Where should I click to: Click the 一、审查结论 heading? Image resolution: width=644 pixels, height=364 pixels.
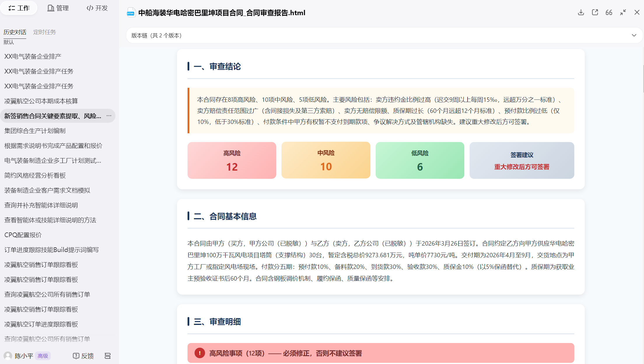tap(217, 66)
